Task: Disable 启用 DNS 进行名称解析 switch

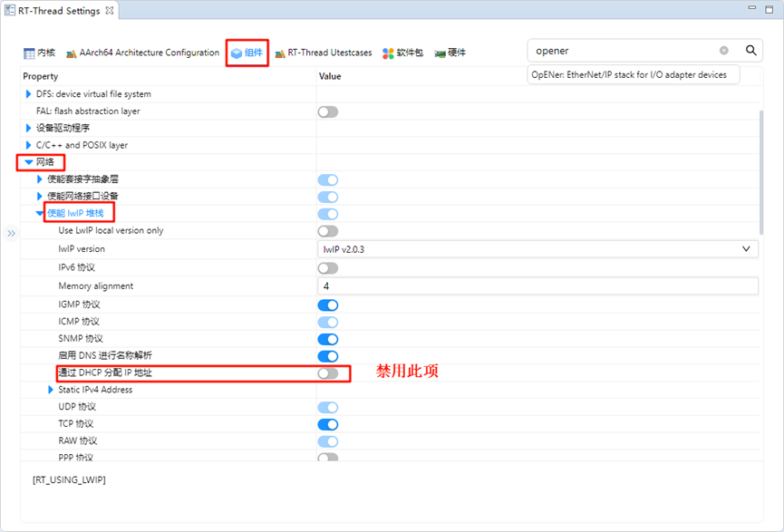Action: coord(328,356)
